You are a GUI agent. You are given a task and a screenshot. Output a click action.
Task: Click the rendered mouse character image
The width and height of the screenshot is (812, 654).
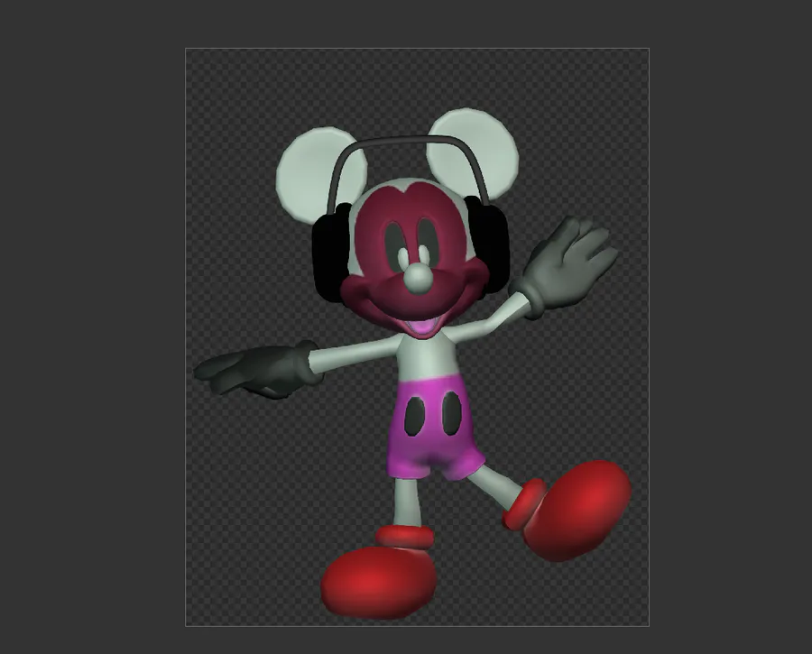click(417, 337)
